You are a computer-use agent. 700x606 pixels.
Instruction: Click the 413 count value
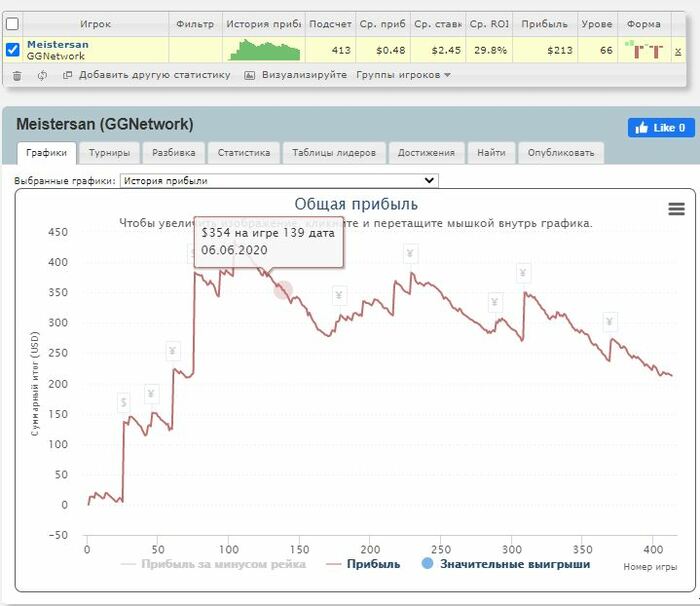pyautogui.click(x=341, y=50)
